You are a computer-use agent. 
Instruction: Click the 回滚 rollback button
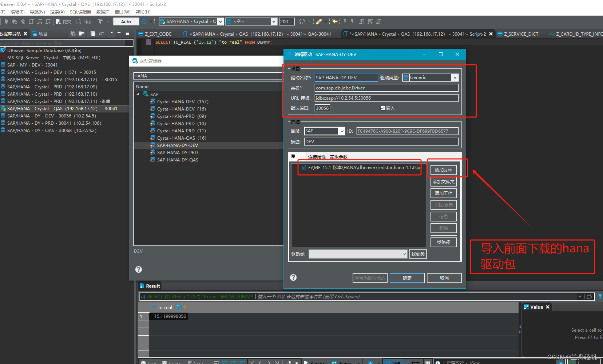pos(84,21)
